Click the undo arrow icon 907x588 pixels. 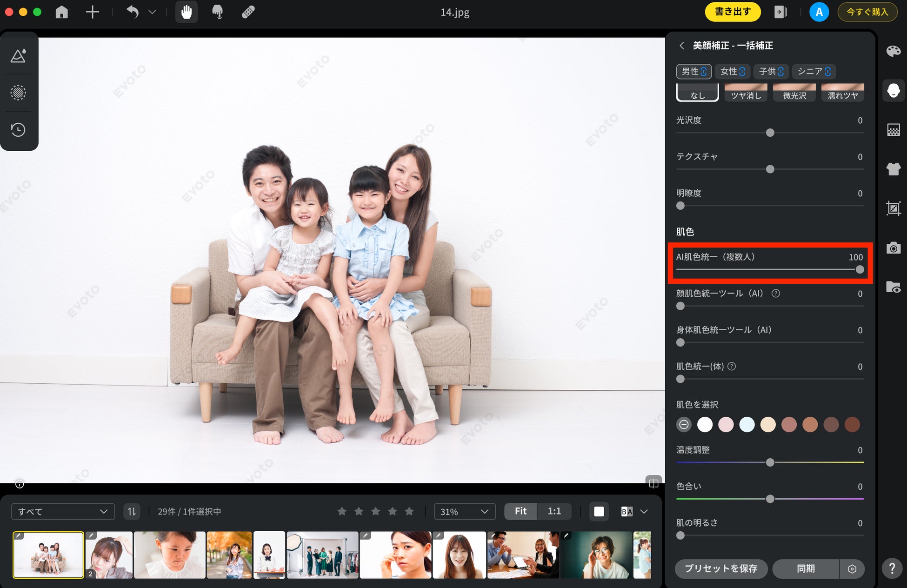(133, 12)
